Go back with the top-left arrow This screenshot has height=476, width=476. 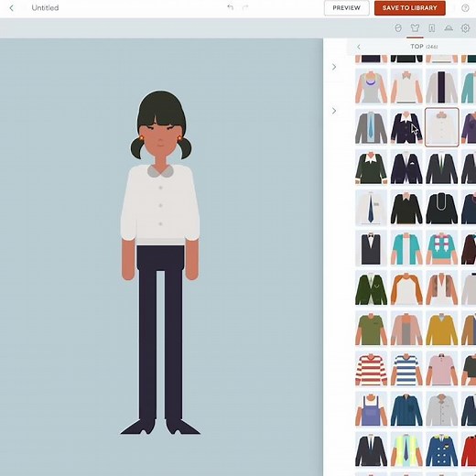coord(12,8)
